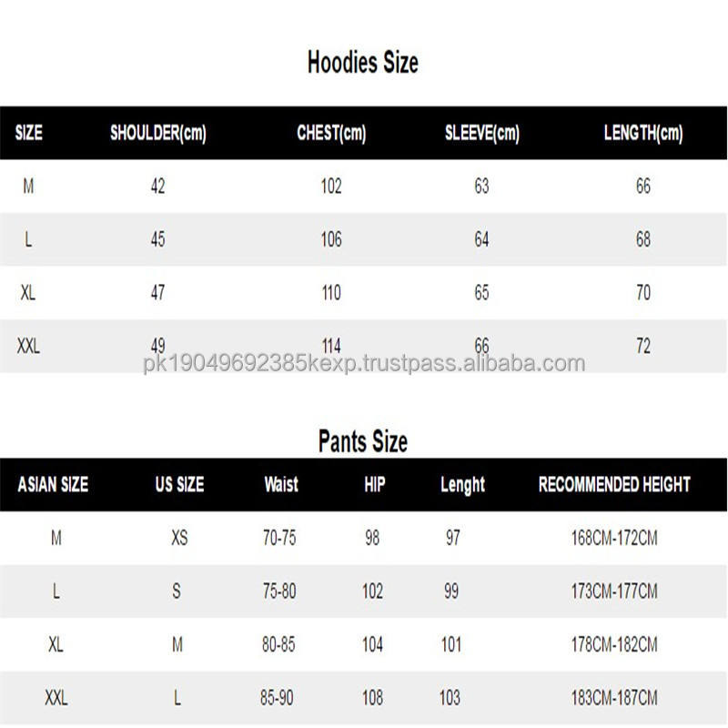
Task: Select the 70-75 waist value
Action: tap(279, 538)
